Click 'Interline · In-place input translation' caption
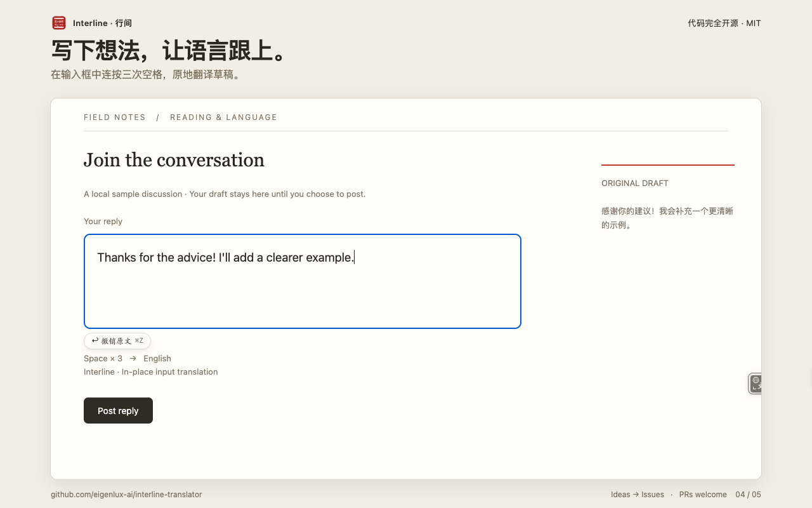 (x=151, y=372)
